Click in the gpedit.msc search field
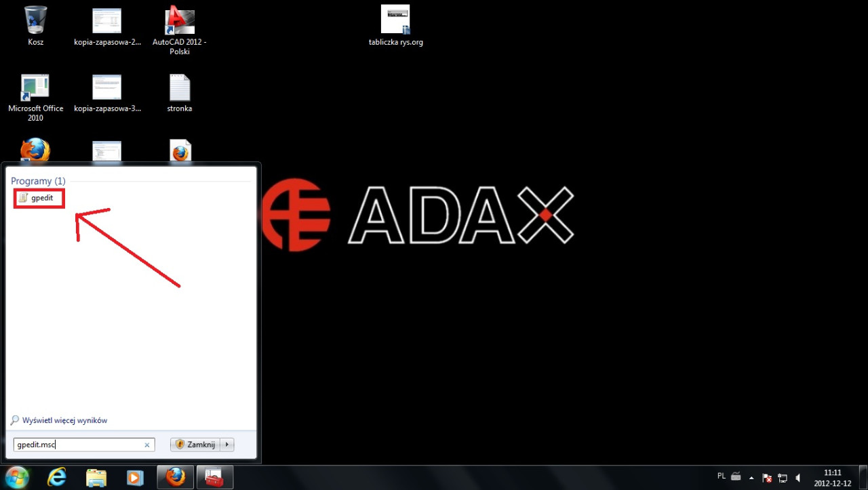 coord(78,445)
